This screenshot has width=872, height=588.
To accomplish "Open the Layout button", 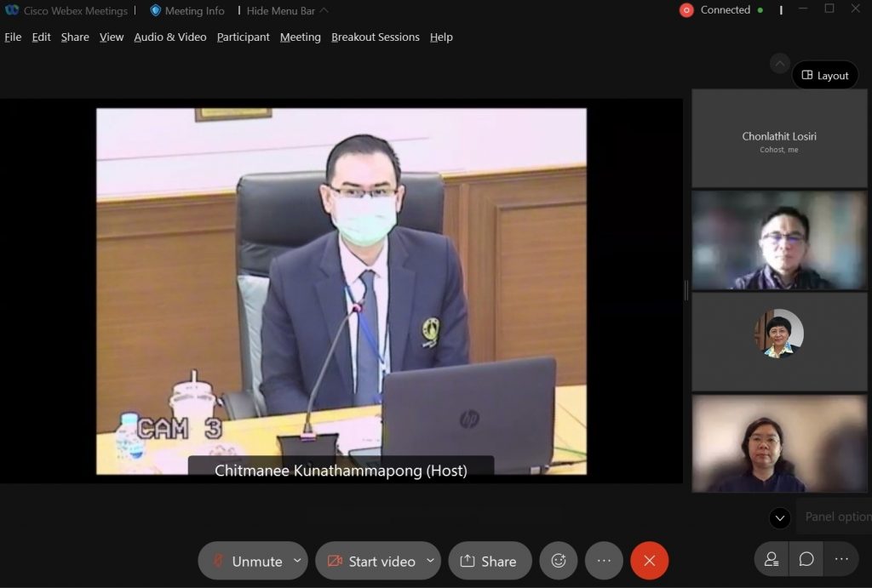I will coord(825,75).
